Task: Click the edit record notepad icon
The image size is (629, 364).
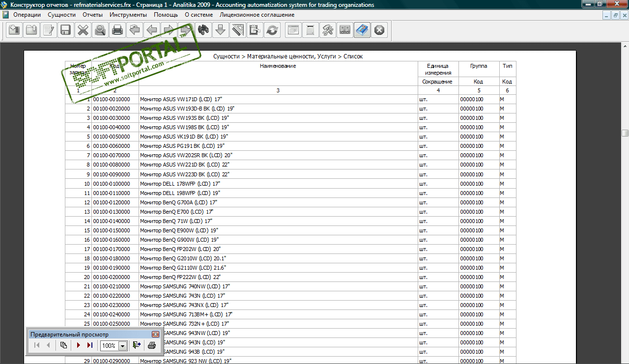Action: pos(49,30)
